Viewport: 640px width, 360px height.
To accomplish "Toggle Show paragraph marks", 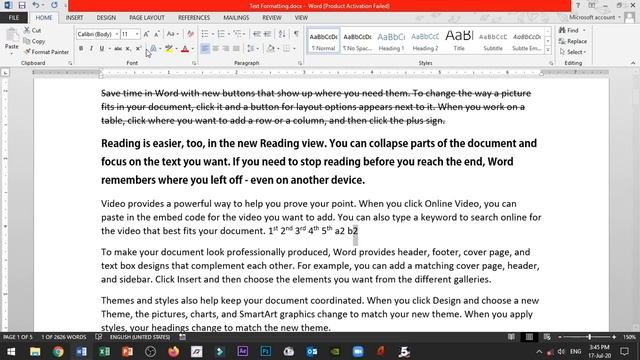I will (x=296, y=34).
